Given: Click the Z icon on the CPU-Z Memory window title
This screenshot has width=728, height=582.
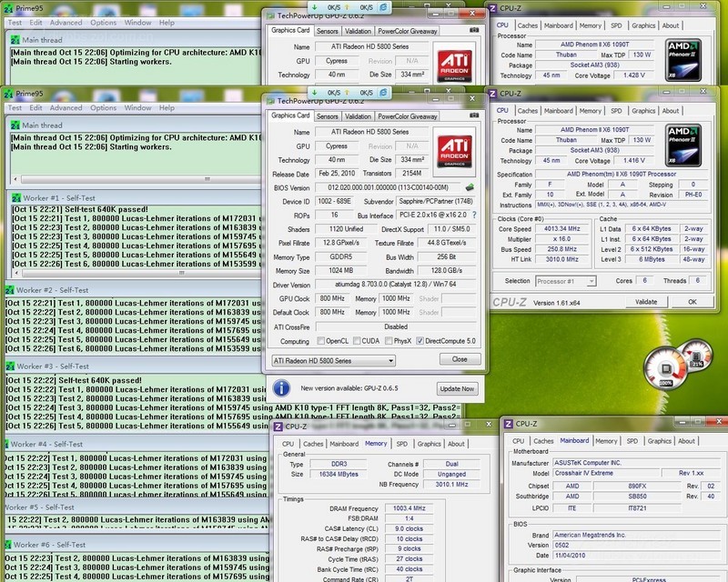Looking at the screenshot, I should click(x=278, y=426).
